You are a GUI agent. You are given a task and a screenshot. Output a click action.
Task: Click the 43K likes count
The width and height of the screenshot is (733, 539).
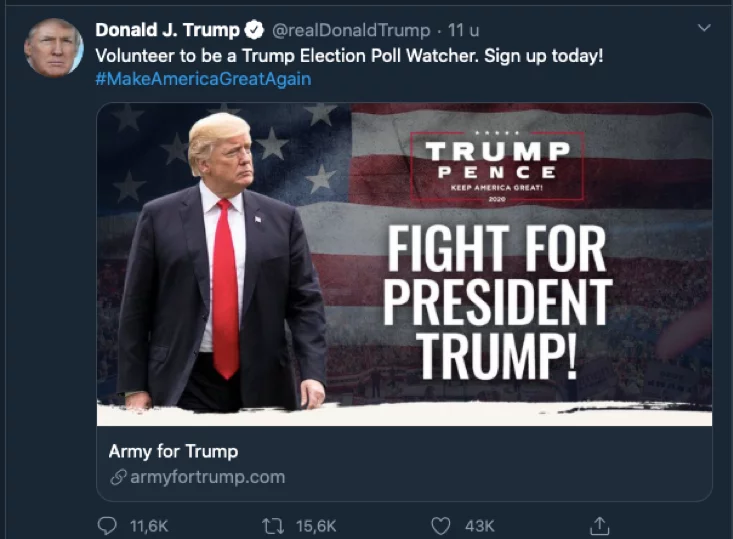(x=480, y=526)
